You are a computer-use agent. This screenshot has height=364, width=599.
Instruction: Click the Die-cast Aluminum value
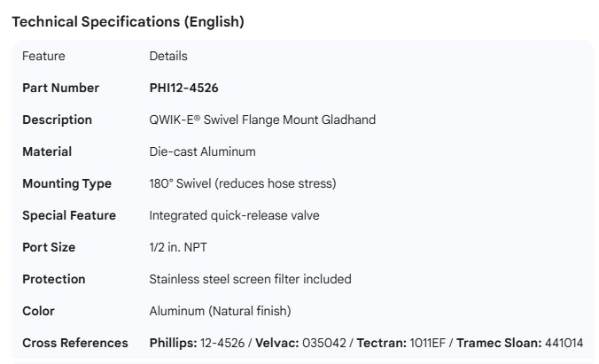[202, 151]
